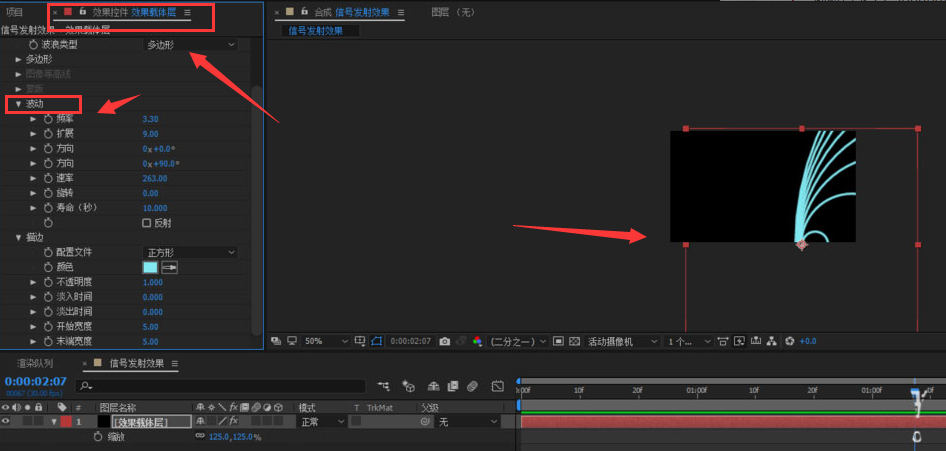Screen dimensions: 946x451
Task: Open the 波浪类型 dropdown set to 多边形
Action: [x=190, y=45]
